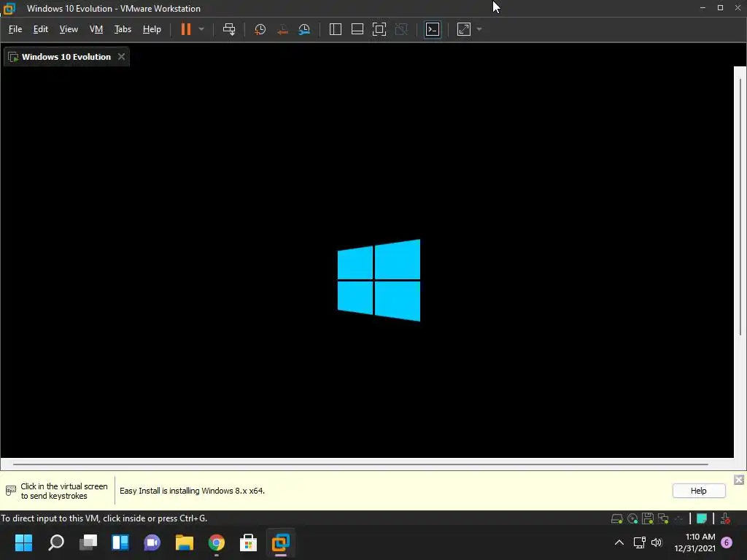
Task: Click the floppy drive status icon
Action: 648,518
